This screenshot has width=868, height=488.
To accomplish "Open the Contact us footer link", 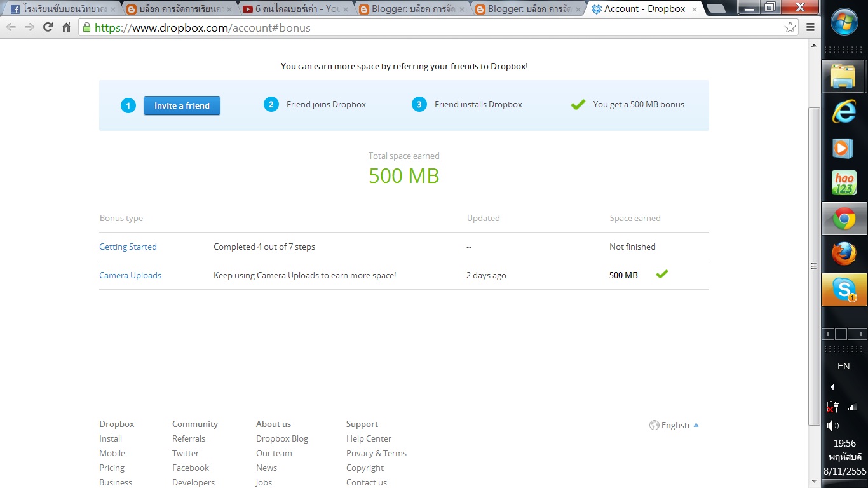I will (x=367, y=482).
